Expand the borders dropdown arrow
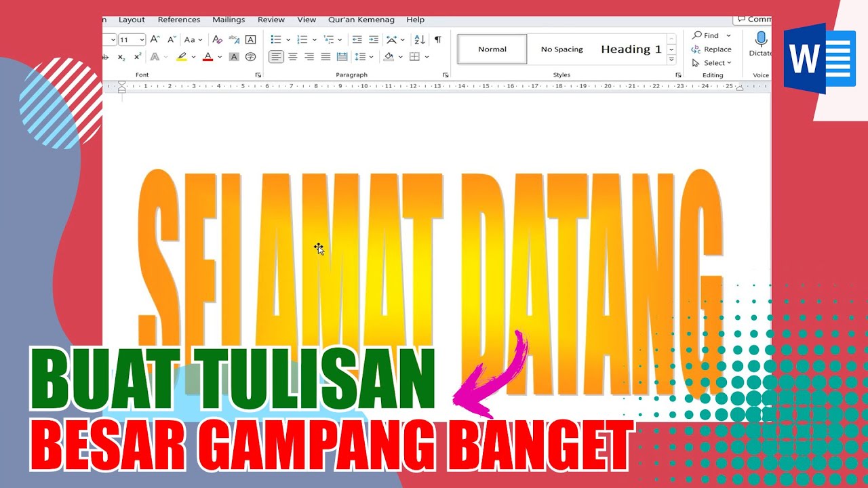 (x=427, y=57)
